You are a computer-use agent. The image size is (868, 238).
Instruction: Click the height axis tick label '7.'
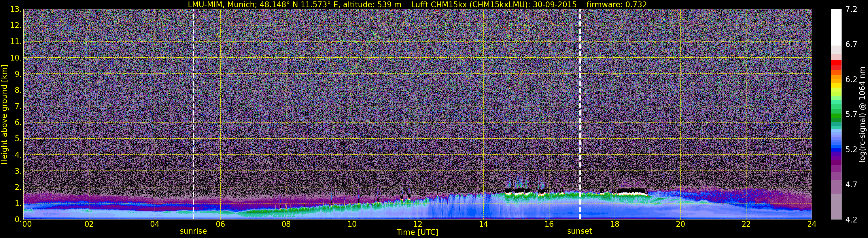point(18,106)
